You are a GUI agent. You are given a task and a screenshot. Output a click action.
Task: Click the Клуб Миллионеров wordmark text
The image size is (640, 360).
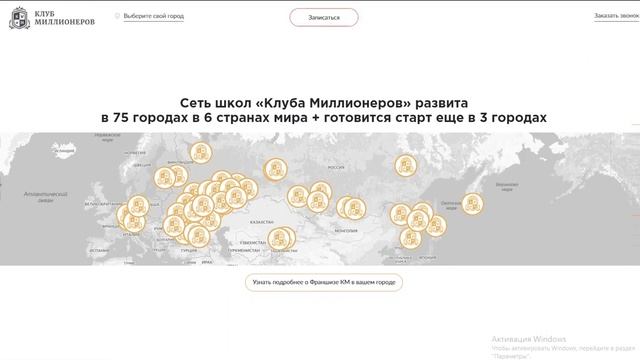64,18
